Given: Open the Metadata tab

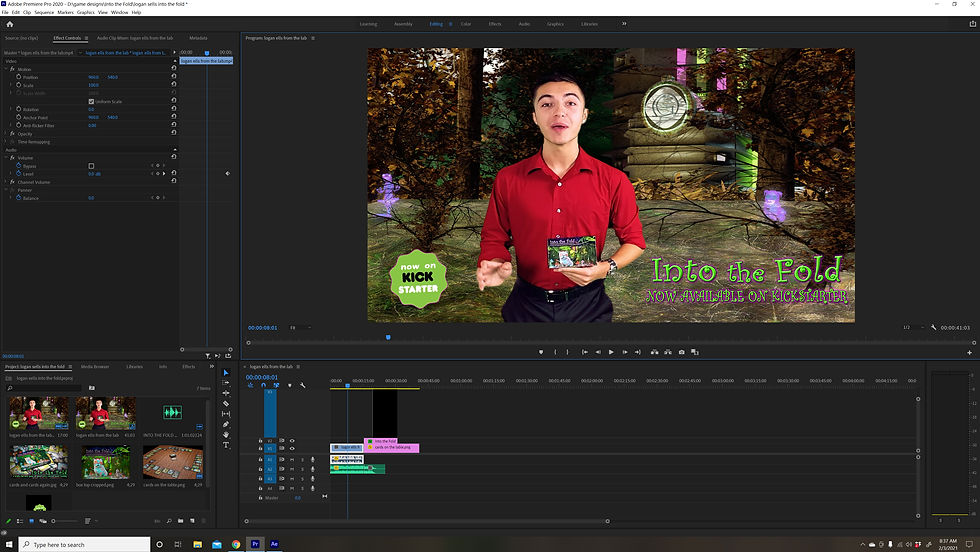Looking at the screenshot, I should (198, 38).
